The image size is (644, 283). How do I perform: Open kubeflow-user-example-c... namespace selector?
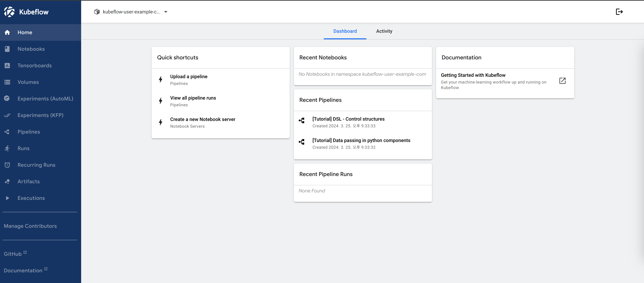tap(131, 12)
